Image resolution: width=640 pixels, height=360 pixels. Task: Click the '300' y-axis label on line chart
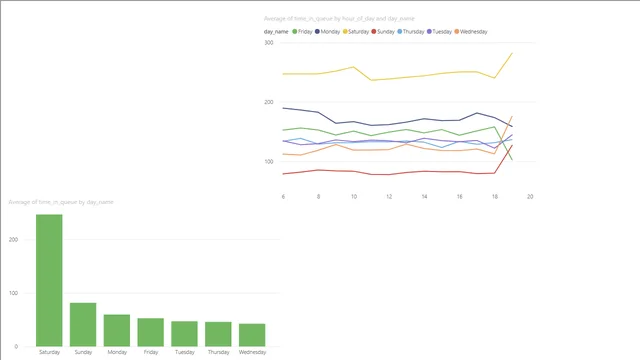269,42
